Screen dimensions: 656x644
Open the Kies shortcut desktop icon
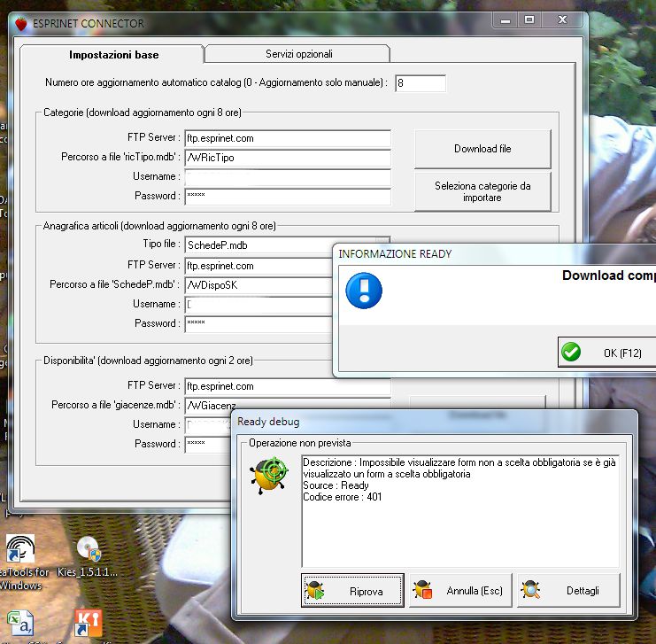tap(89, 622)
